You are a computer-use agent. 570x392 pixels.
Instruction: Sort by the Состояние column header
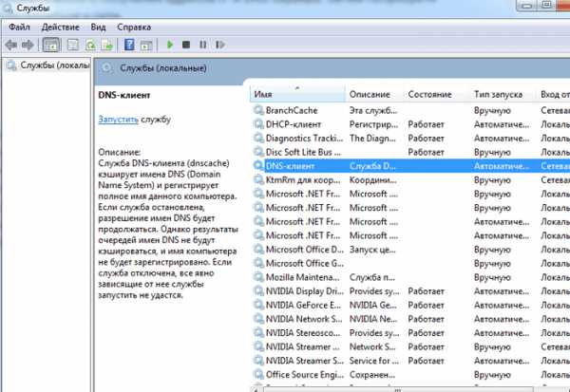437,94
